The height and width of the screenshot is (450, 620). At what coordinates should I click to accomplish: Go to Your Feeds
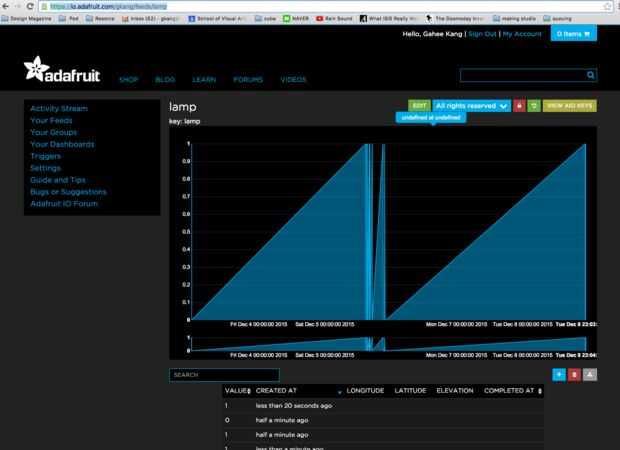[51, 120]
